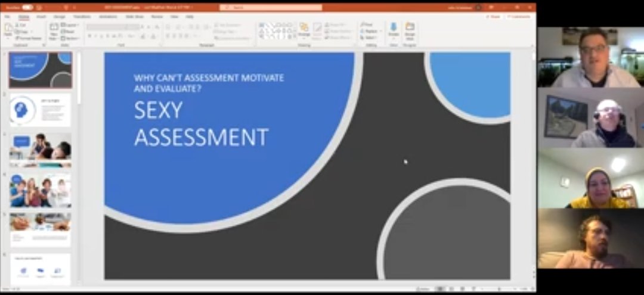
Task: Select bottom participant video tile
Action: [x=590, y=238]
